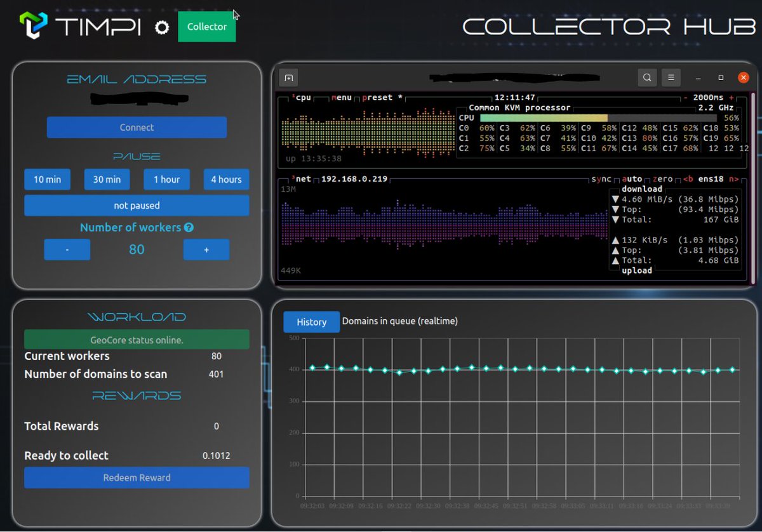The width and height of the screenshot is (762, 532).
Task: Toggle the btop 'cpu' box label
Action: 301,98
